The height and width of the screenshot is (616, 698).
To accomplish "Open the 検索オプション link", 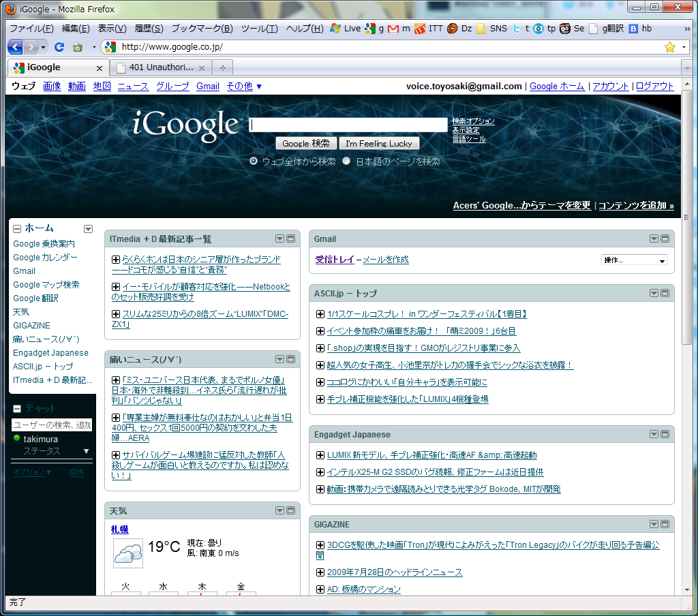I will [473, 121].
